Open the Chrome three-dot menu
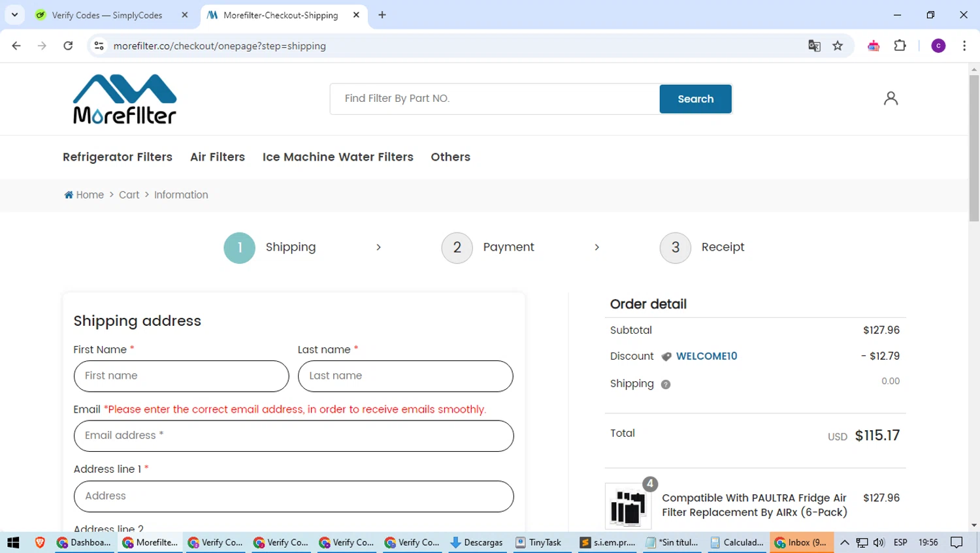The height and width of the screenshot is (553, 980). (964, 46)
